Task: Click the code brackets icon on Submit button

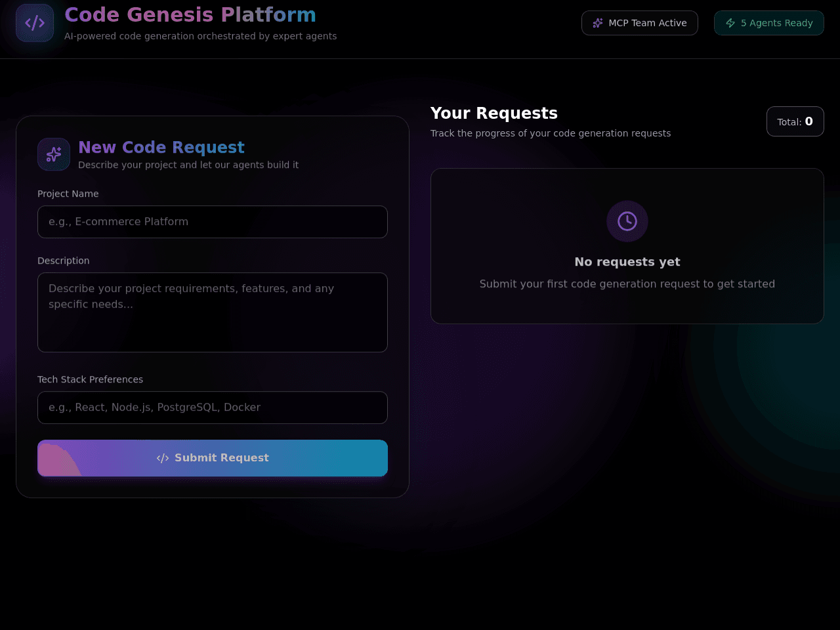Action: click(163, 458)
